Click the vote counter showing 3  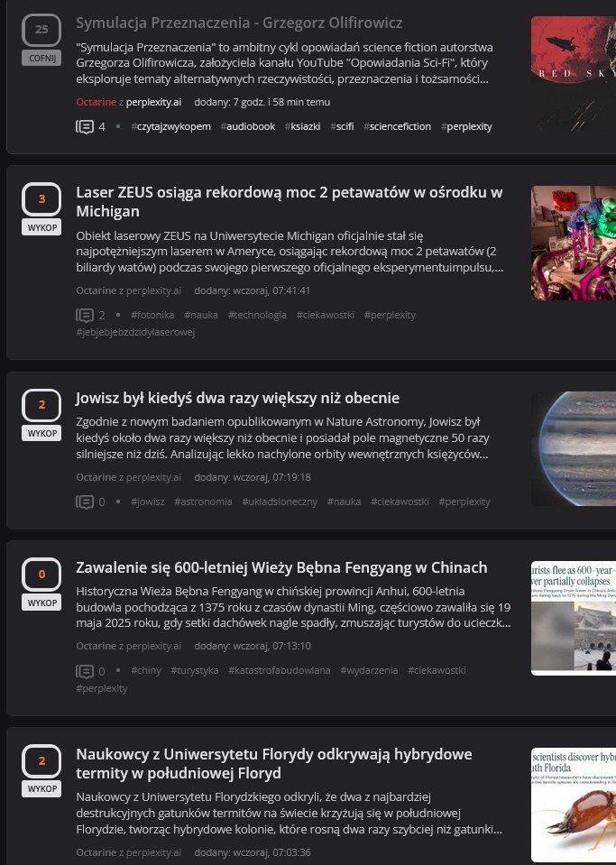point(41,199)
